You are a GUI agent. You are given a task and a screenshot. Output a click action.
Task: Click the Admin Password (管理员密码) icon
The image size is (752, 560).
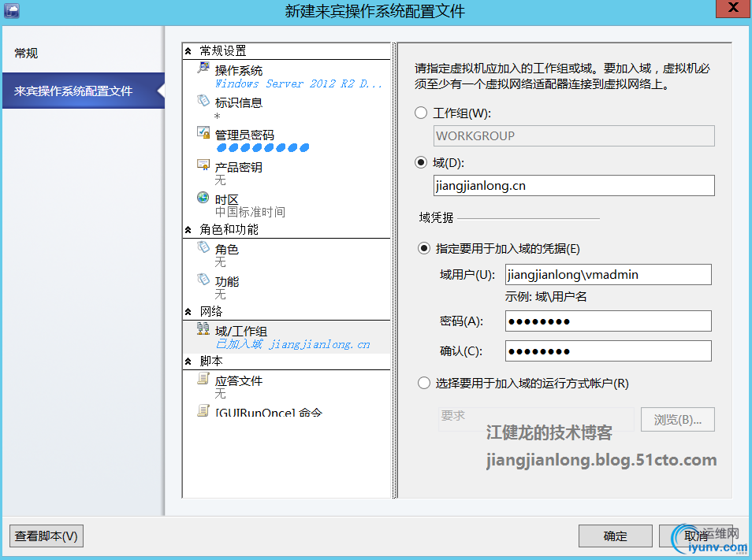coord(203,132)
